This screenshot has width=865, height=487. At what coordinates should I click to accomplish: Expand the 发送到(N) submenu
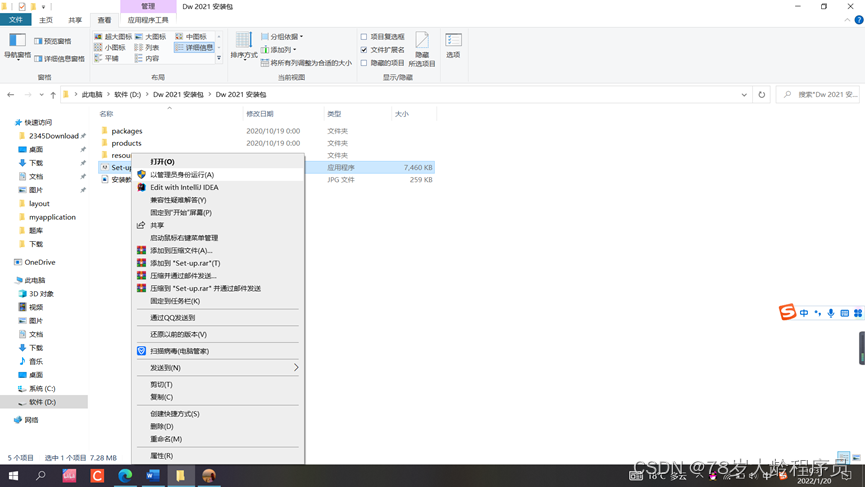(x=218, y=367)
